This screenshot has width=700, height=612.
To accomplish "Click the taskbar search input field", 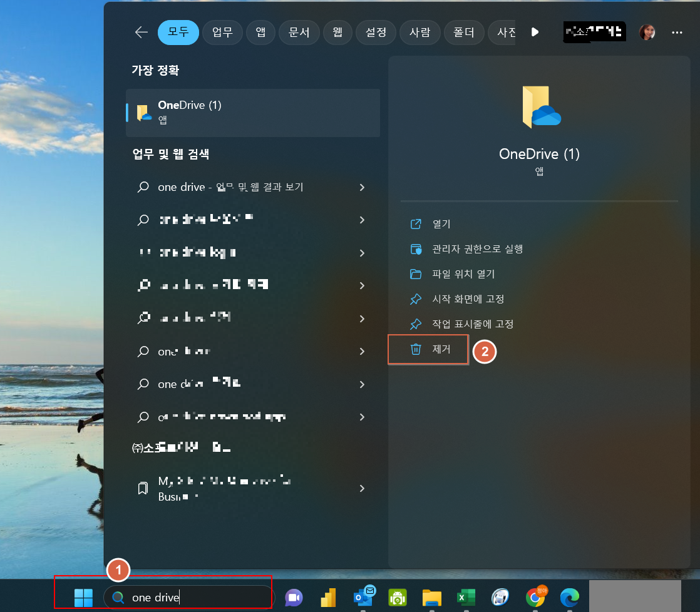I will point(188,598).
